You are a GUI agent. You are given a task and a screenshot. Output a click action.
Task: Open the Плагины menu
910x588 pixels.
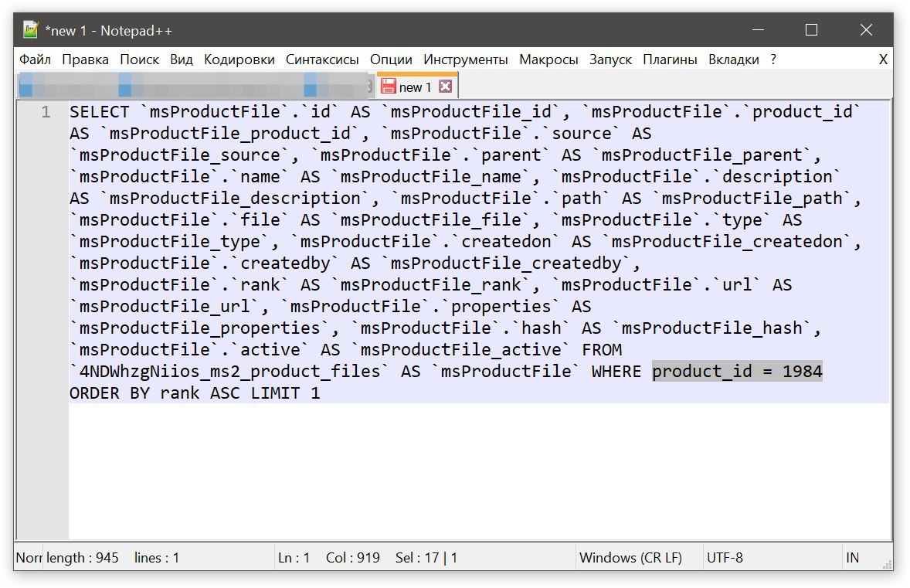[670, 59]
